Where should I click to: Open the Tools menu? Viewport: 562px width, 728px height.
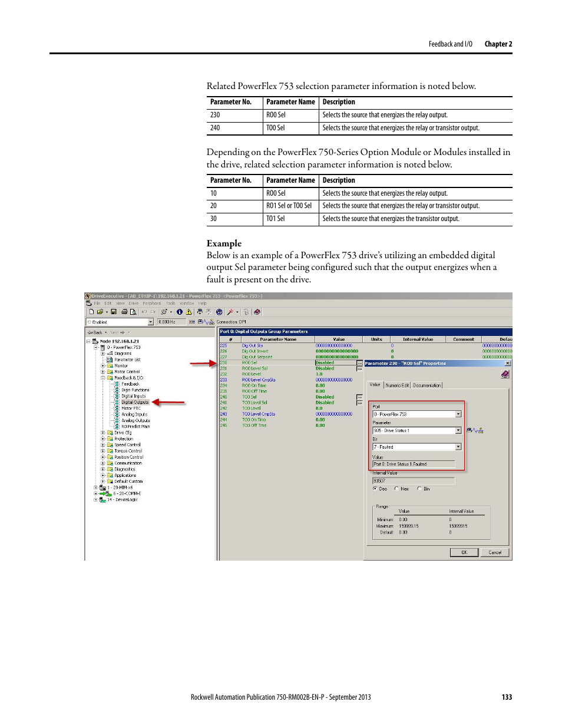(170, 303)
